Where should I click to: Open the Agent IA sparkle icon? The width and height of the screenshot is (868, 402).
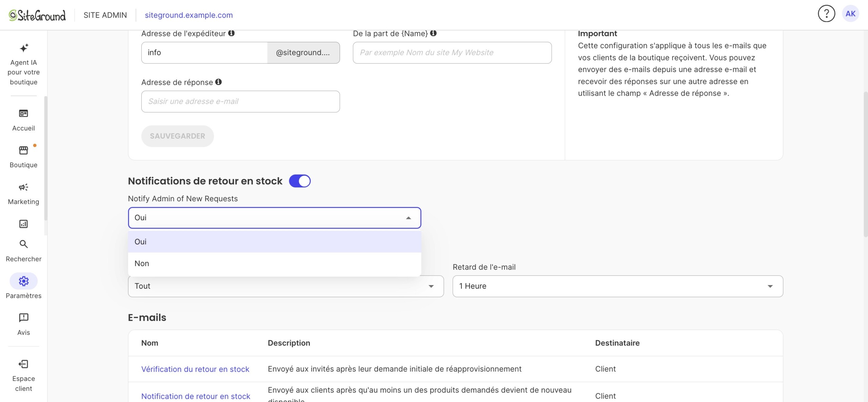click(x=23, y=48)
